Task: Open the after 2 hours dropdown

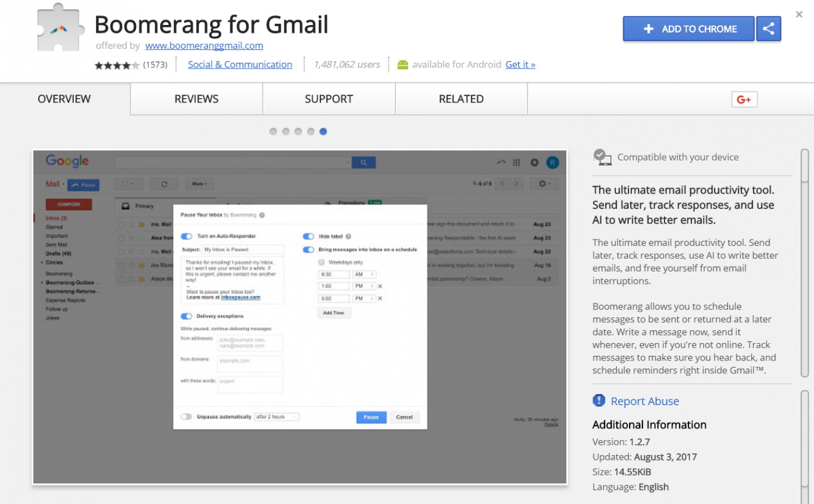Action: 277,417
